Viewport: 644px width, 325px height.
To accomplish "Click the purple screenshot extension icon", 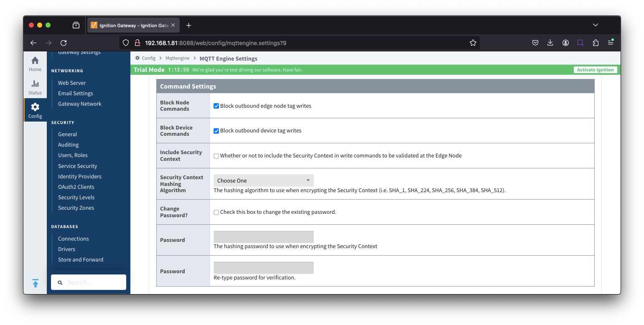I will click(x=580, y=43).
